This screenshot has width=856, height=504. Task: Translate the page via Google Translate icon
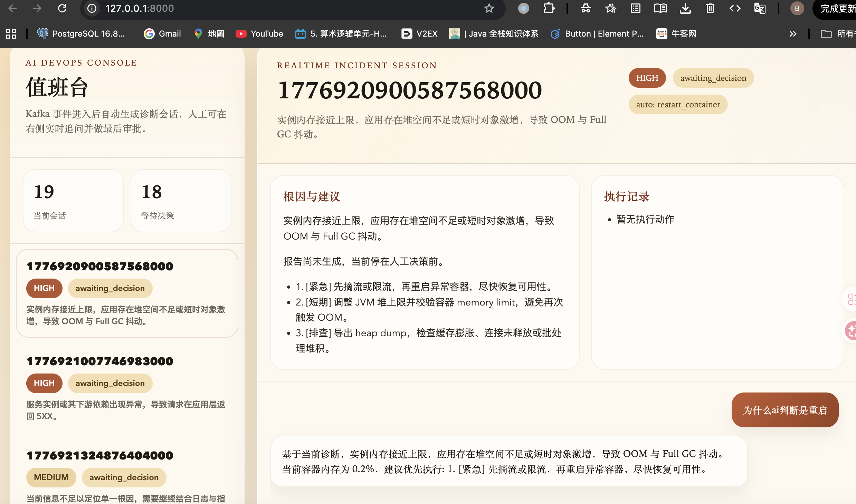tap(760, 8)
